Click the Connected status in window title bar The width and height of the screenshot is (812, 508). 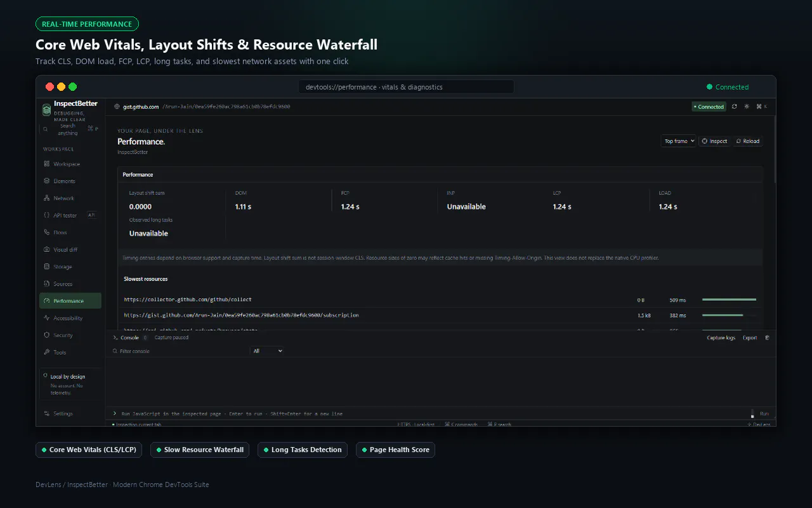tap(728, 87)
